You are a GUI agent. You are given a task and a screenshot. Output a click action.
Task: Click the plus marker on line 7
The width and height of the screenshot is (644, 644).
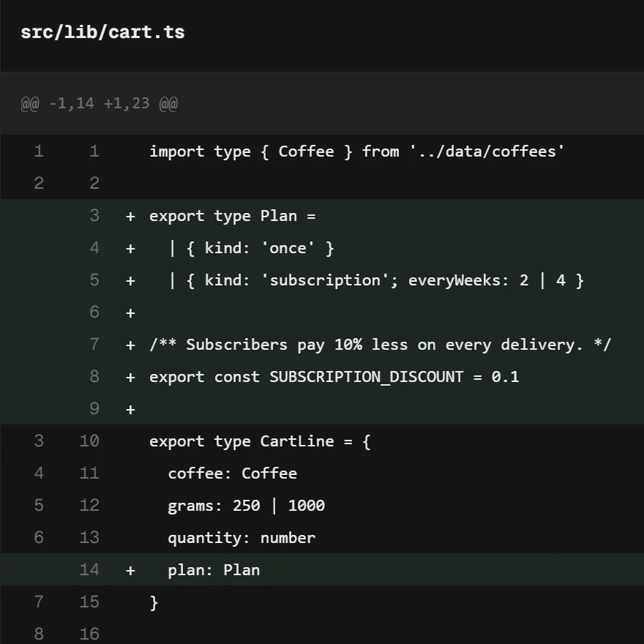(130, 345)
